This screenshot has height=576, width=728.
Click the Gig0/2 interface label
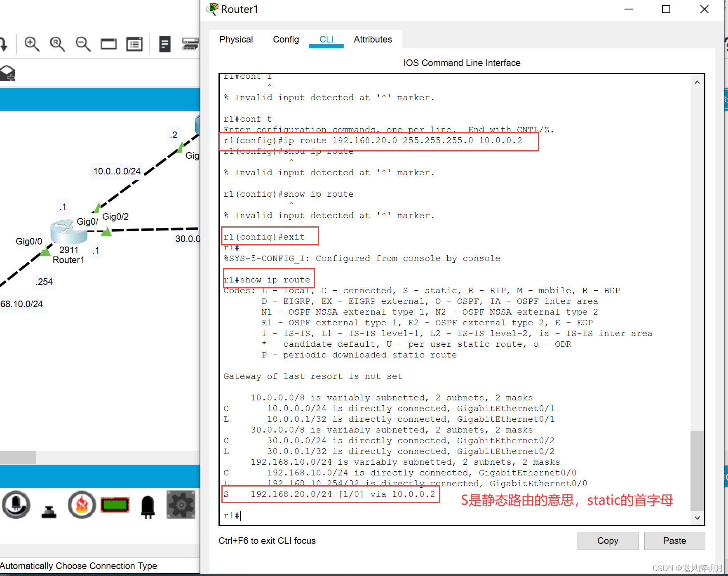click(x=115, y=216)
